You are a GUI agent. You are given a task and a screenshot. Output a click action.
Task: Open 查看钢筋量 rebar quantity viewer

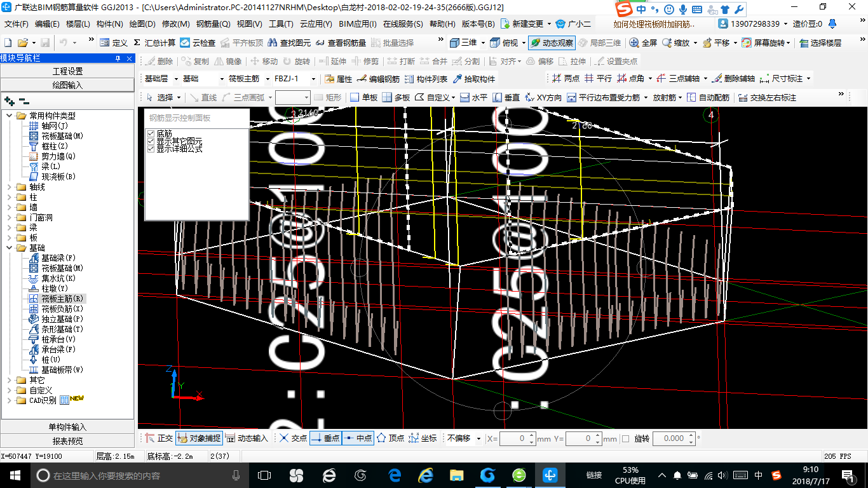pos(341,43)
